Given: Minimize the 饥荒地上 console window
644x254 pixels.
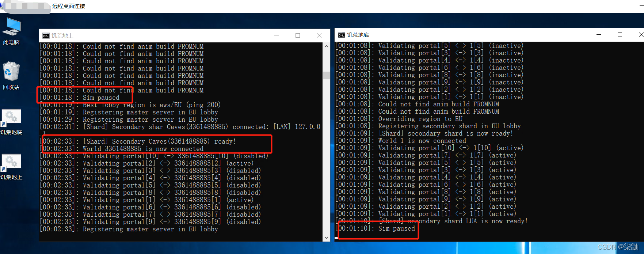Looking at the screenshot, I should (x=277, y=35).
